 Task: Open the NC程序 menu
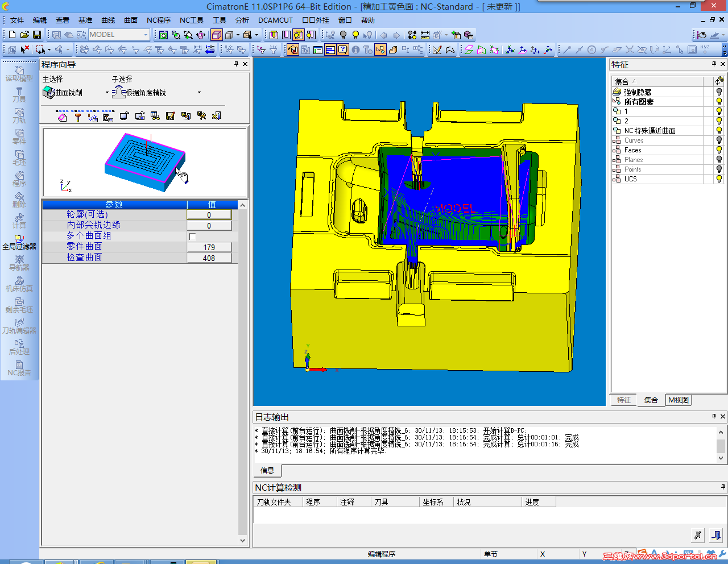coord(159,20)
